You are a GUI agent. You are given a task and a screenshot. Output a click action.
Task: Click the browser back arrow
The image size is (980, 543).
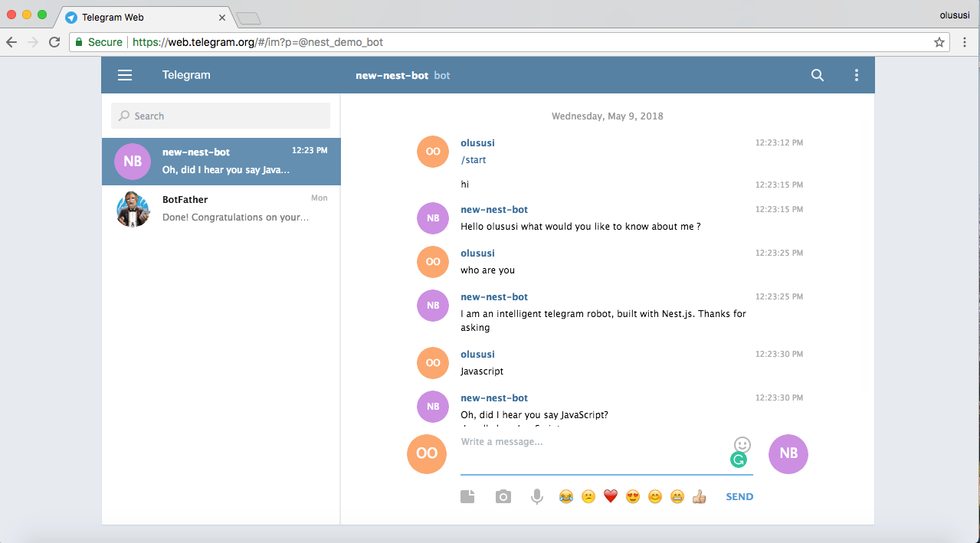(x=11, y=42)
